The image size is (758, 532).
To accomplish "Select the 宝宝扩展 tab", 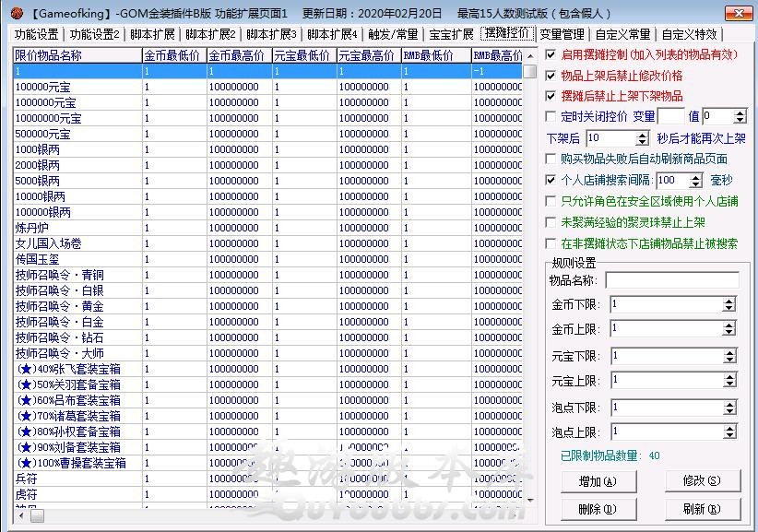I will [451, 34].
